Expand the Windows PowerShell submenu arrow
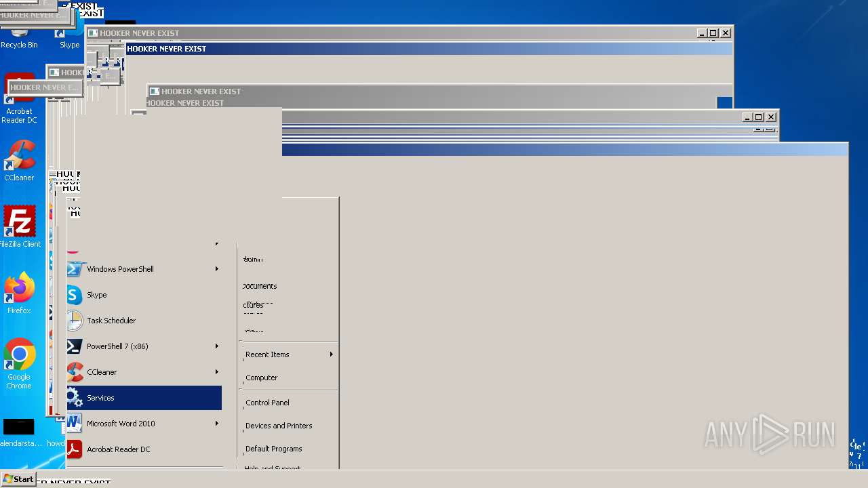 coord(217,269)
